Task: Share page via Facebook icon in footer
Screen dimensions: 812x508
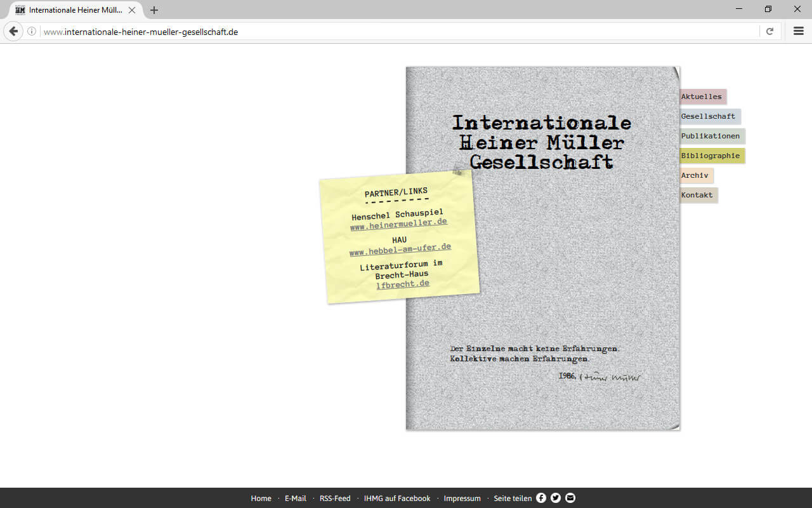Action: tap(541, 498)
